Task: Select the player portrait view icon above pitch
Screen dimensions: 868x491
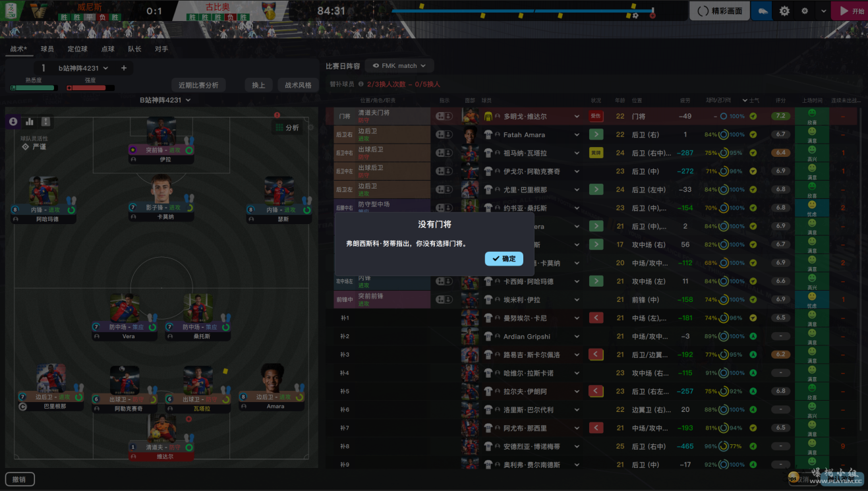Action: tap(13, 121)
